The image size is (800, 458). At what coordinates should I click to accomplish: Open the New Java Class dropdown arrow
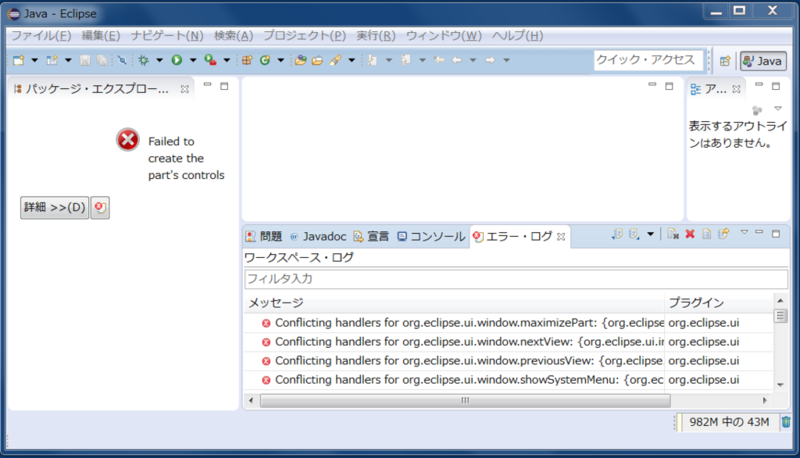tap(281, 60)
